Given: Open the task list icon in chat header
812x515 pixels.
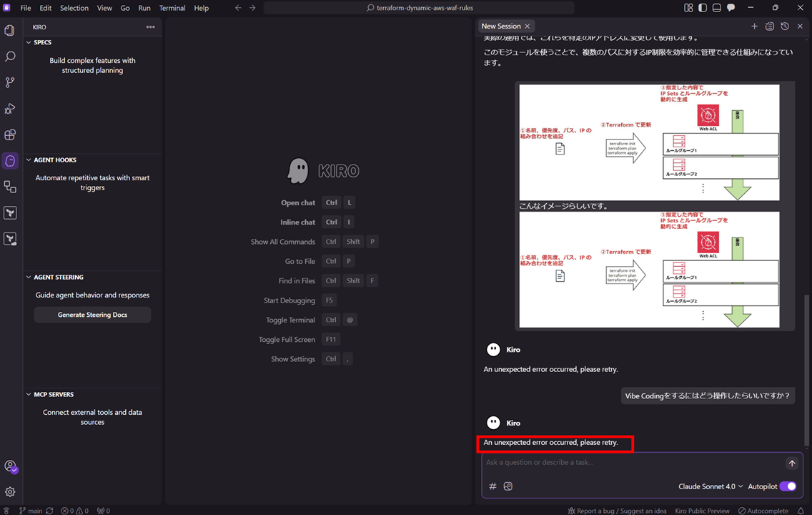Looking at the screenshot, I should click(x=770, y=26).
